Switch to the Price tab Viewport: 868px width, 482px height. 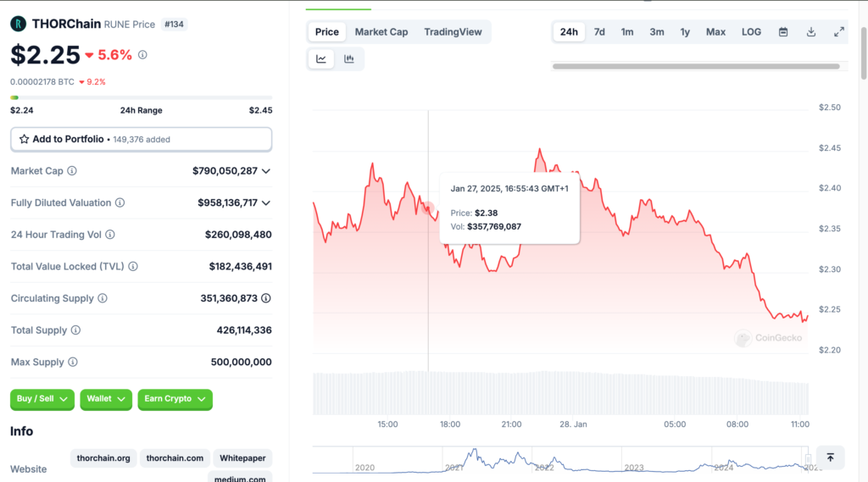click(326, 32)
